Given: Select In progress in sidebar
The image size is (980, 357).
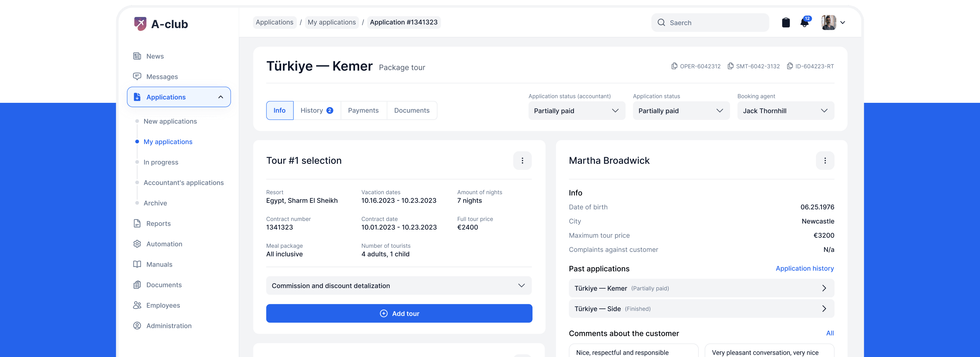Looking at the screenshot, I should coord(160,162).
